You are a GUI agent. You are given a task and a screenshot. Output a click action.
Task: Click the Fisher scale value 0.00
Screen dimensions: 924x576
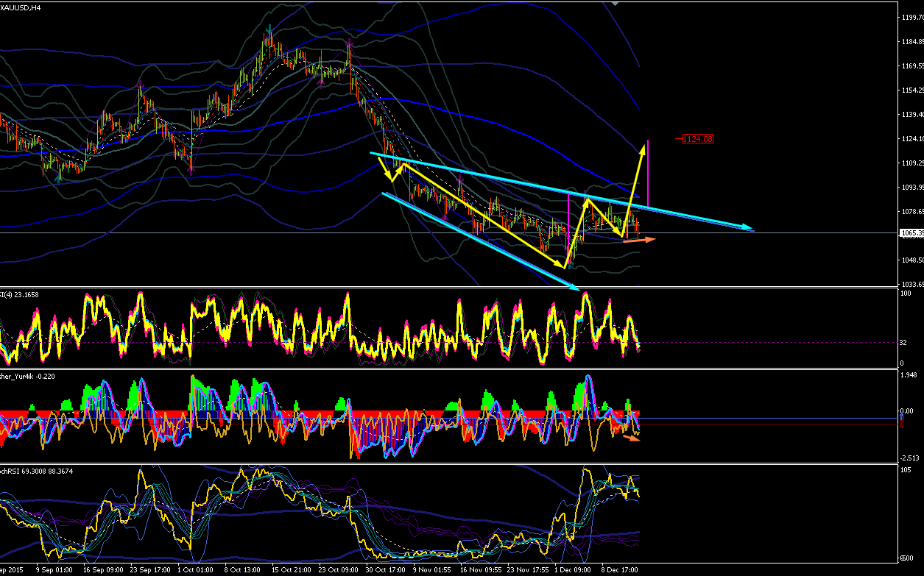tap(908, 411)
